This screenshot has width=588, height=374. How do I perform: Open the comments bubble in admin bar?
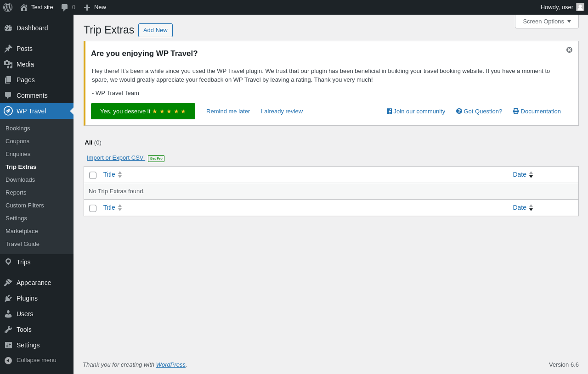tap(65, 7)
